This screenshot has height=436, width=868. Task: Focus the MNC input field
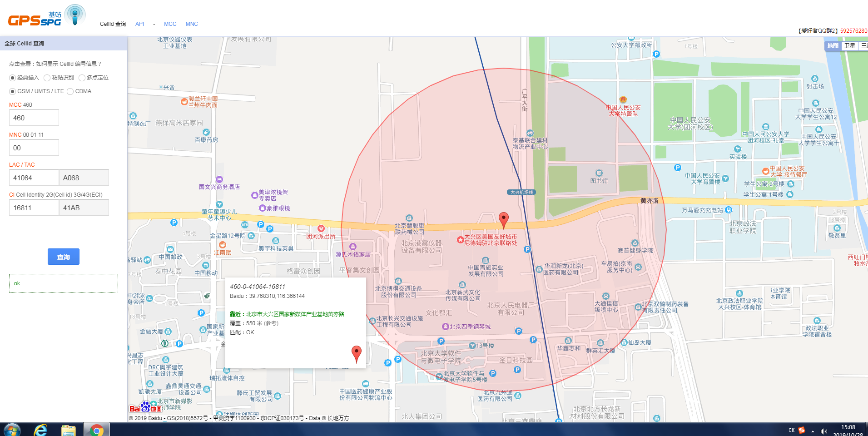[34, 148]
